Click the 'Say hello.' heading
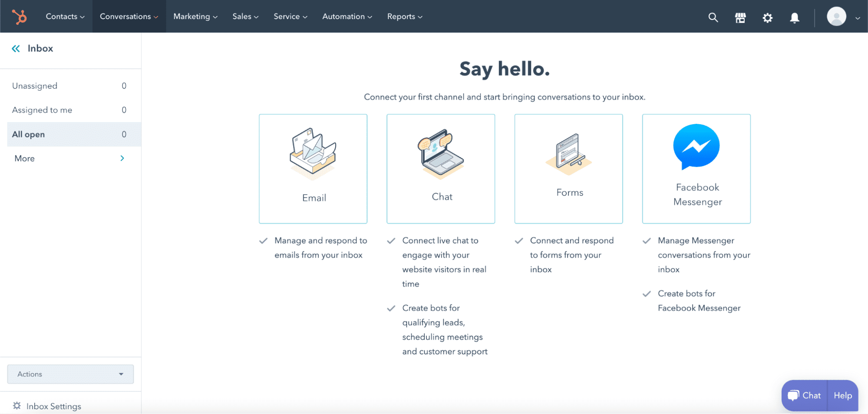 pos(505,69)
